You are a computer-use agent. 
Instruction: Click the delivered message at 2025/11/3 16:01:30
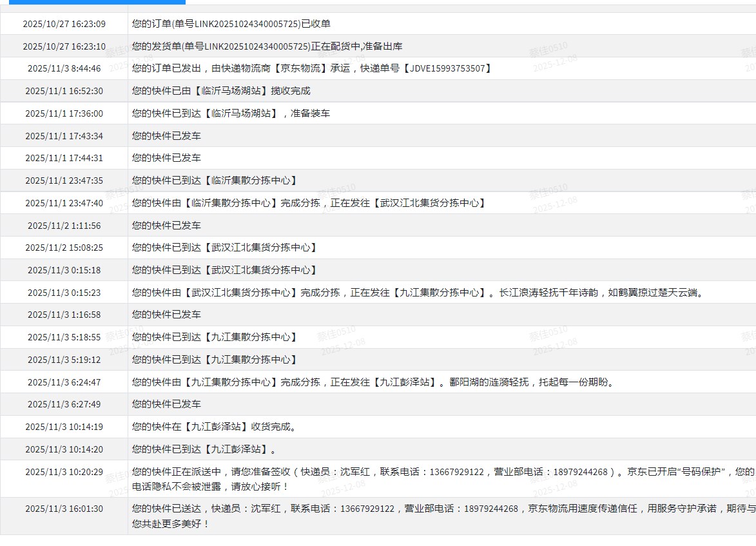[x=442, y=516]
